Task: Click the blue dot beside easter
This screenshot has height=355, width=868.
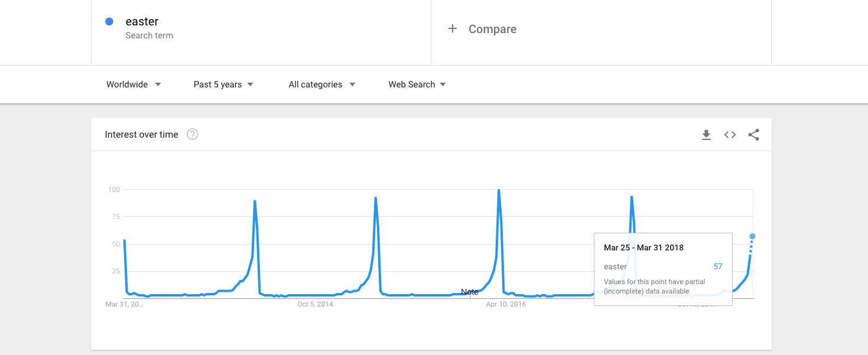Action: click(109, 22)
